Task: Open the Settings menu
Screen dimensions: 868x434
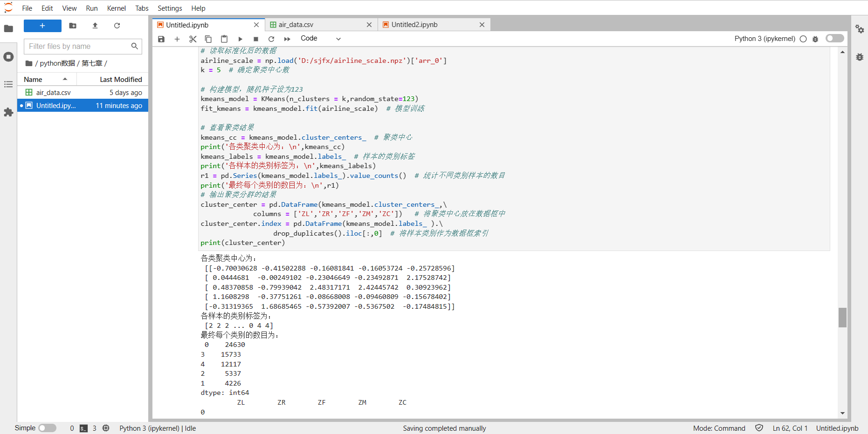Action: [170, 8]
